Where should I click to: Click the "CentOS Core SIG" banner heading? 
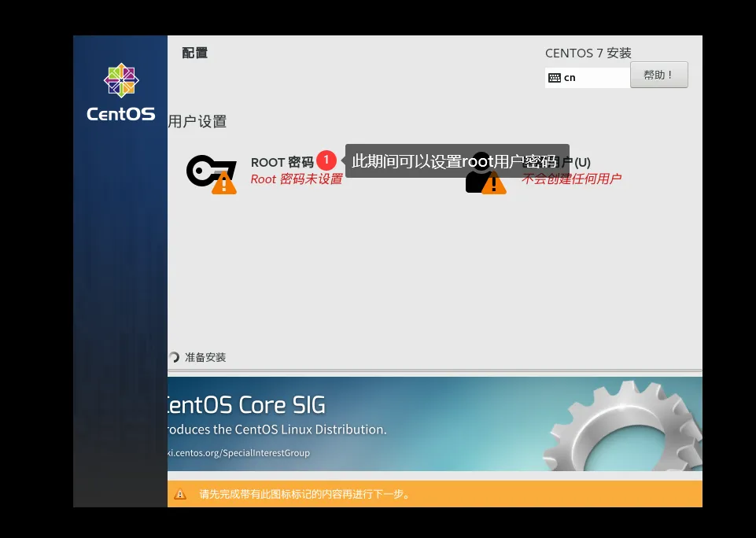pos(246,405)
